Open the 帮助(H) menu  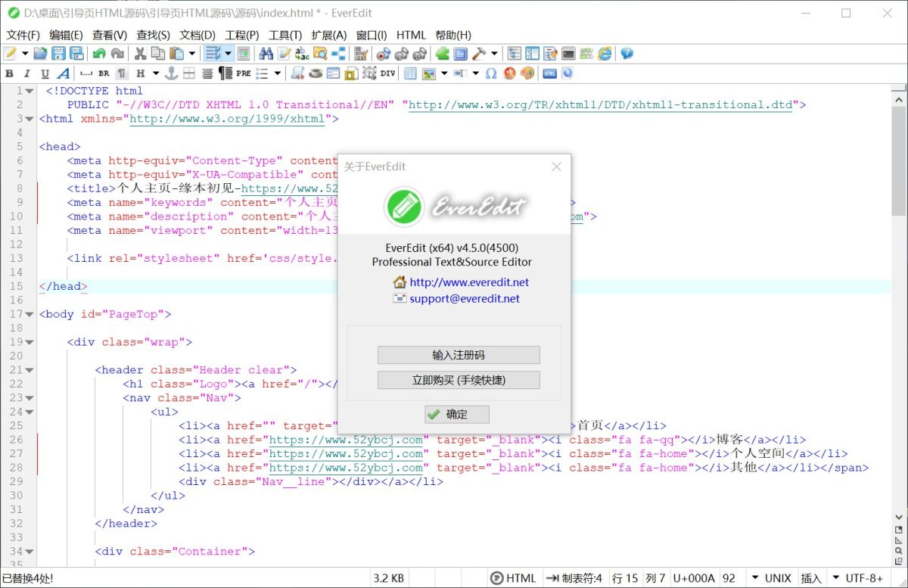453,35
